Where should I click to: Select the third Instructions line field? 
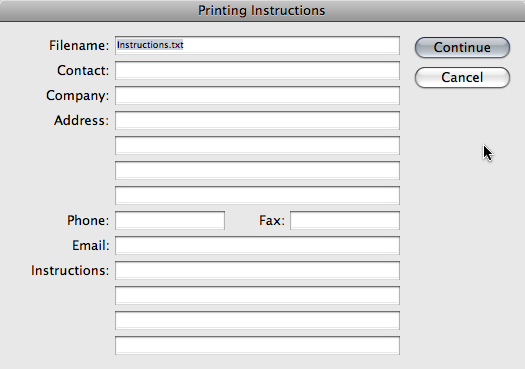(x=257, y=320)
